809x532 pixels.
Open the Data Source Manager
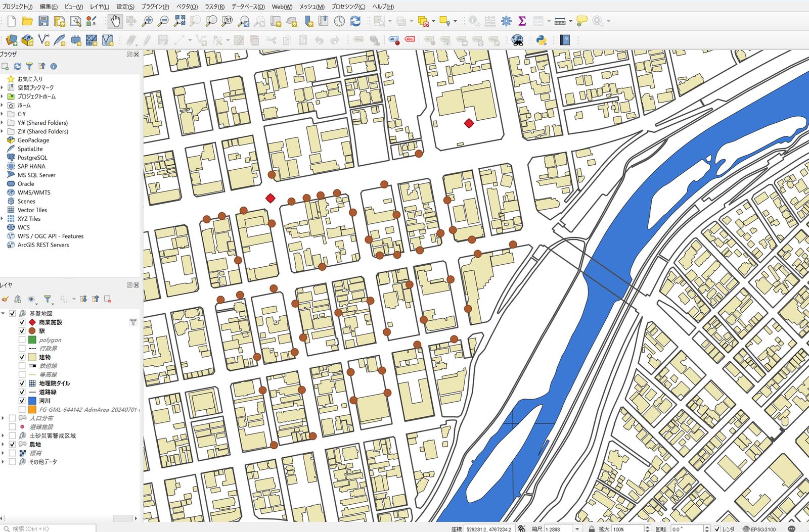click(x=11, y=40)
